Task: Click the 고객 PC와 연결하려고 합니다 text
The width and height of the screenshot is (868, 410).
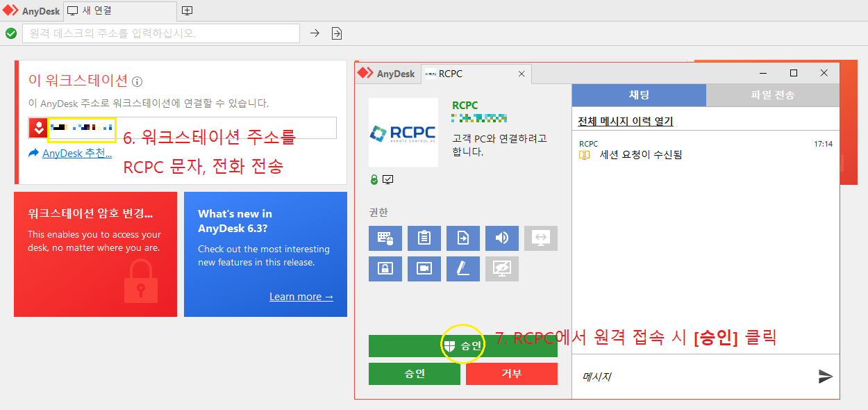Action: pos(499,145)
